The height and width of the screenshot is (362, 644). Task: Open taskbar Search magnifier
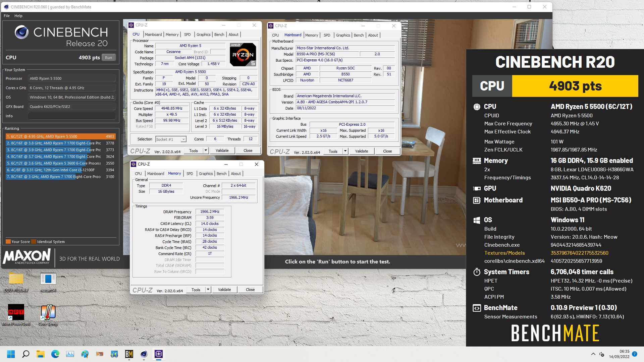[x=26, y=354]
